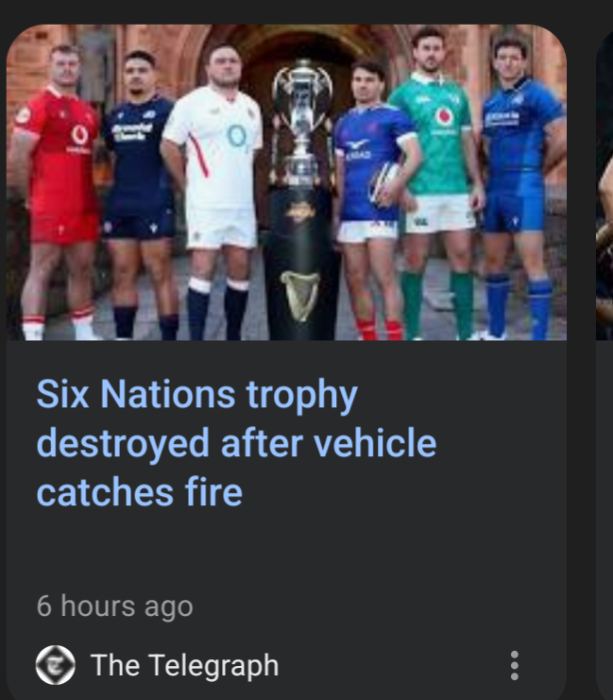Click the O2 logo on white jersey

pyautogui.click(x=236, y=135)
